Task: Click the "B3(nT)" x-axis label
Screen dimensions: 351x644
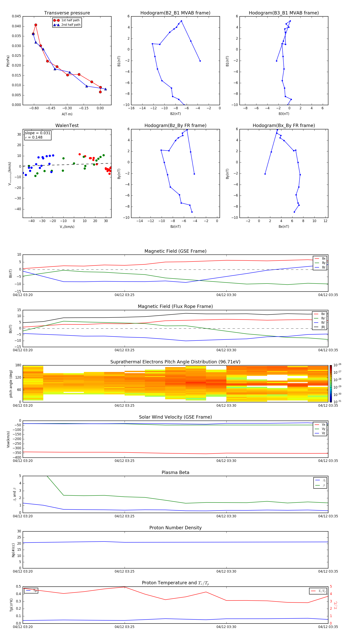Action: [284, 114]
